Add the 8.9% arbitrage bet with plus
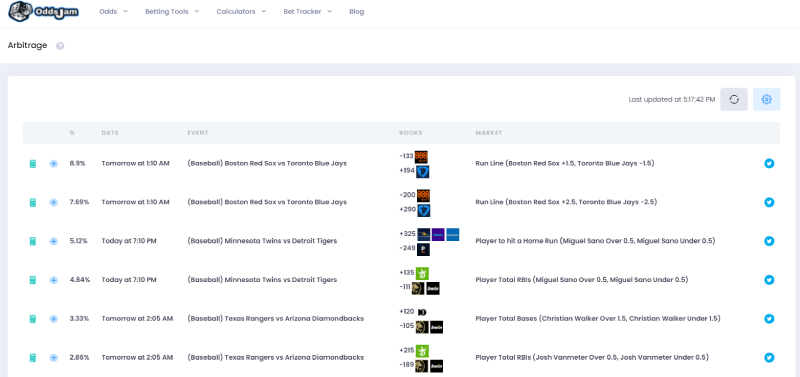This screenshot has height=377, width=800. pyautogui.click(x=54, y=164)
